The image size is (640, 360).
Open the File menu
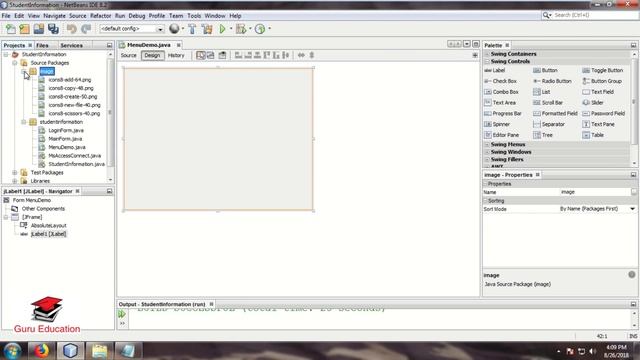6,16
